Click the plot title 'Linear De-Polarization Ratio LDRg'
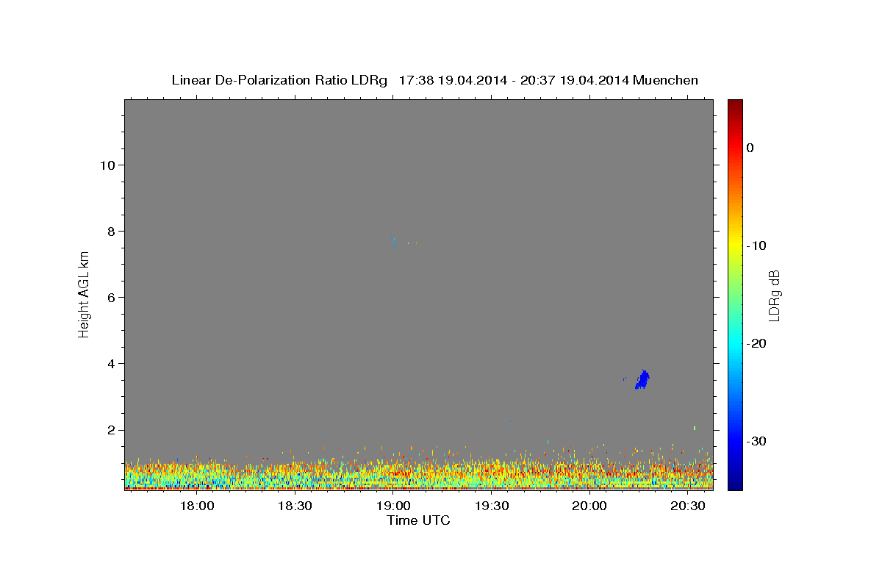The width and height of the screenshot is (882, 588). [279, 80]
